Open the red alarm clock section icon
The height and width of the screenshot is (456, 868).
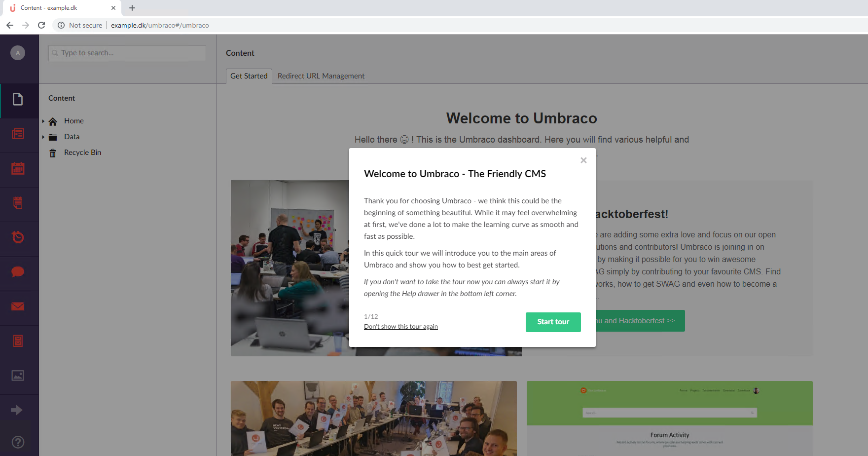[x=18, y=237]
